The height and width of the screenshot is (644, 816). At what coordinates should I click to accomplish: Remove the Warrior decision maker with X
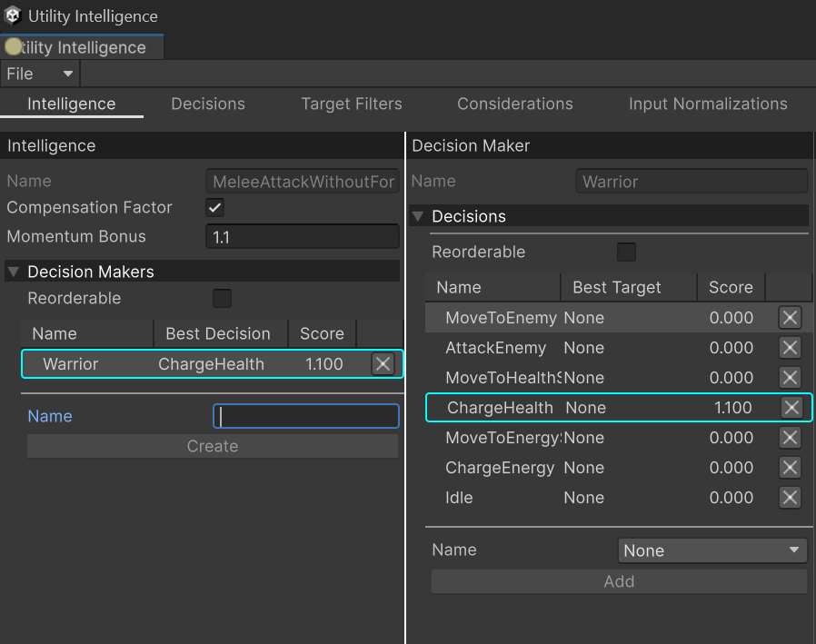click(383, 363)
